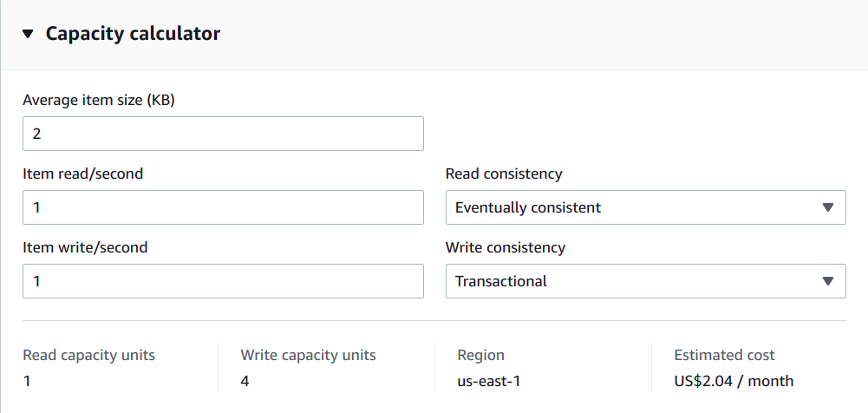Screen dimensions: 868x413
Task: Click the Write consistency label
Action: (506, 247)
